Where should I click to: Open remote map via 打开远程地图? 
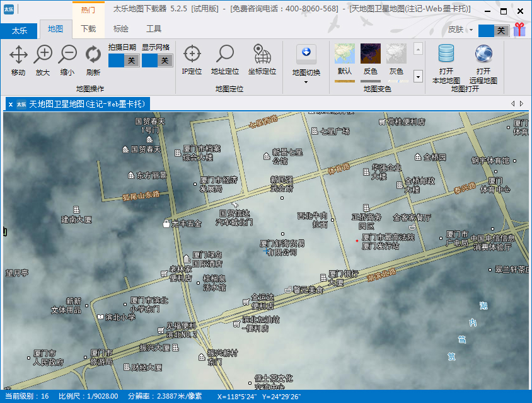point(483,64)
